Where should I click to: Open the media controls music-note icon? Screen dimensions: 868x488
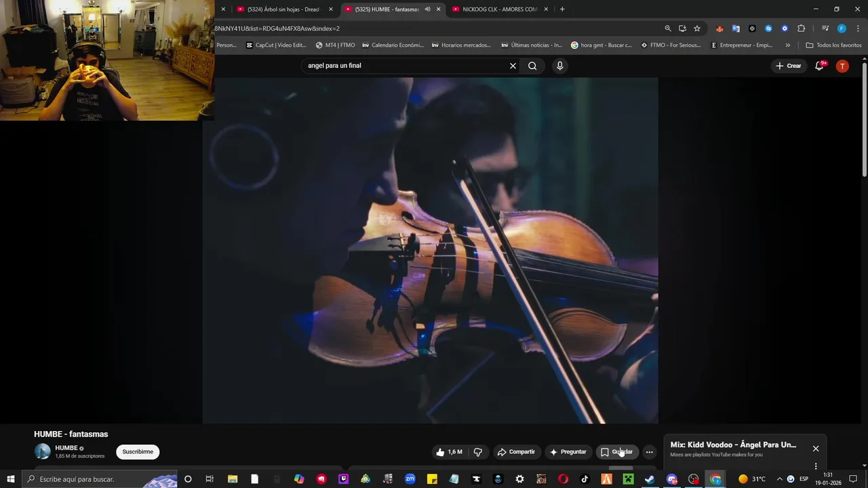825,28
